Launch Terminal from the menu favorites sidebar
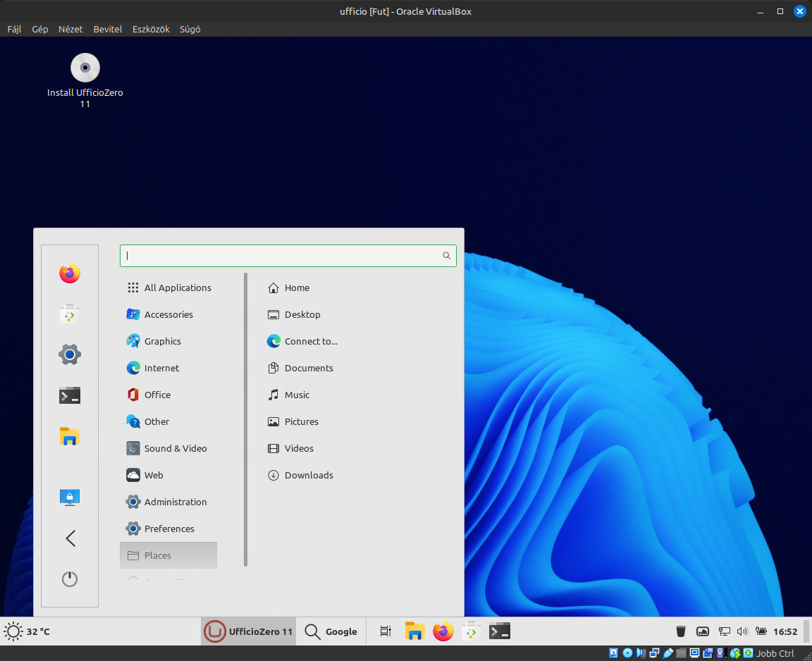 (69, 395)
